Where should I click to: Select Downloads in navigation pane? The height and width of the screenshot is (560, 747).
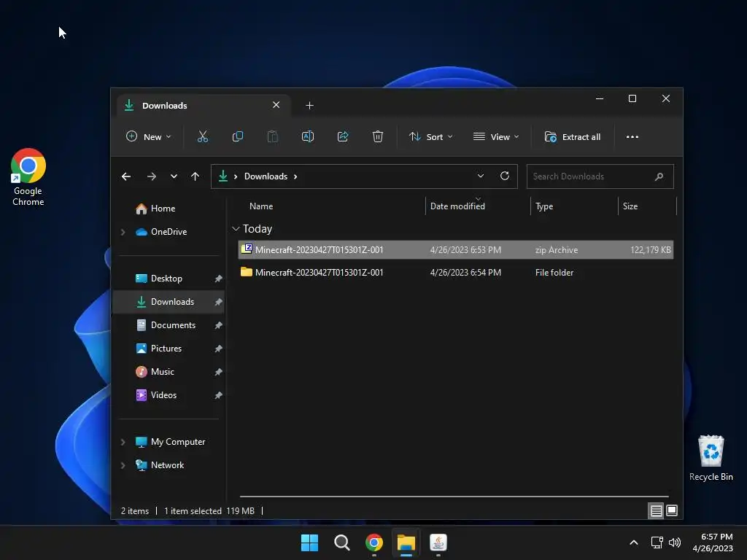pyautogui.click(x=169, y=302)
